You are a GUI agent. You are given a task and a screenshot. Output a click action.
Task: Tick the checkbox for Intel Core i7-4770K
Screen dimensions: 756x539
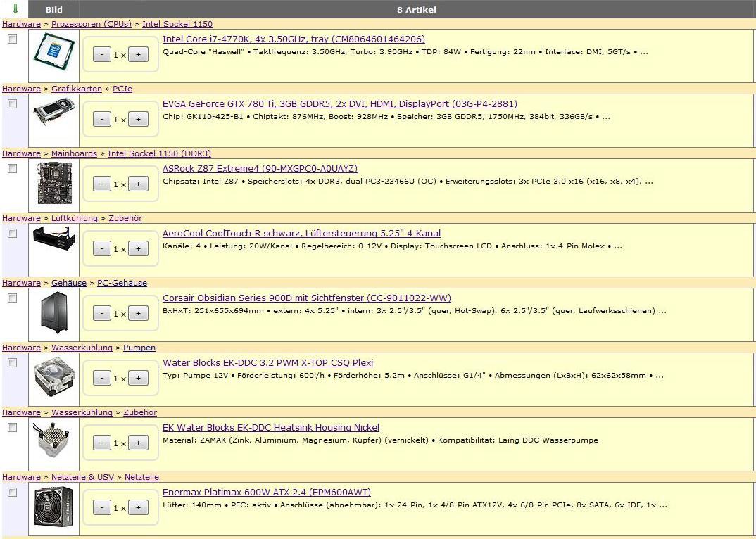(x=13, y=39)
